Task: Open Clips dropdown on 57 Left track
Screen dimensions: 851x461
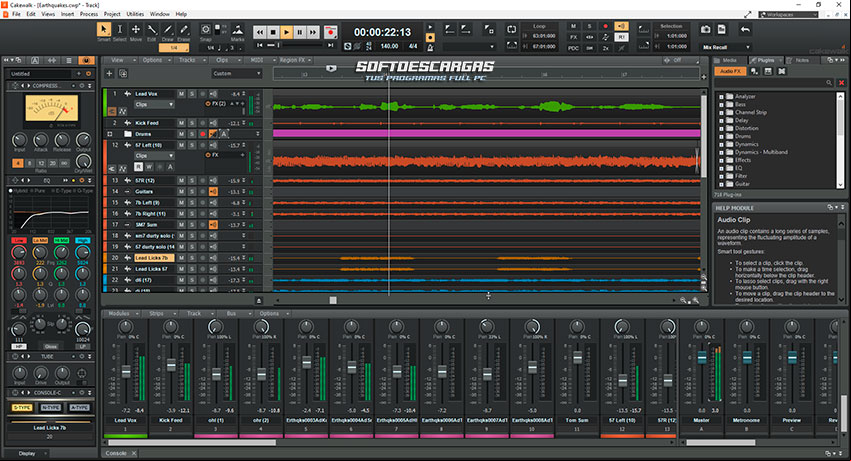Action: pos(154,156)
